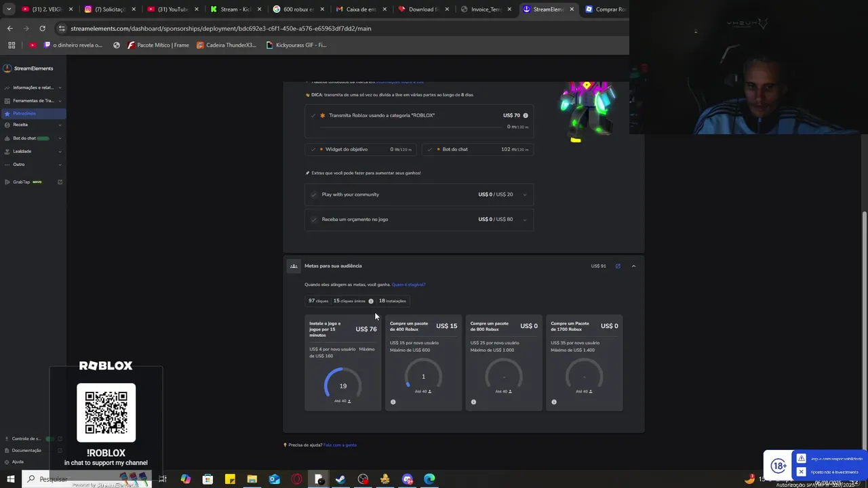The image size is (868, 488).
Task: Switch to the Caixa de entrada Gmail tab
Action: point(361,9)
